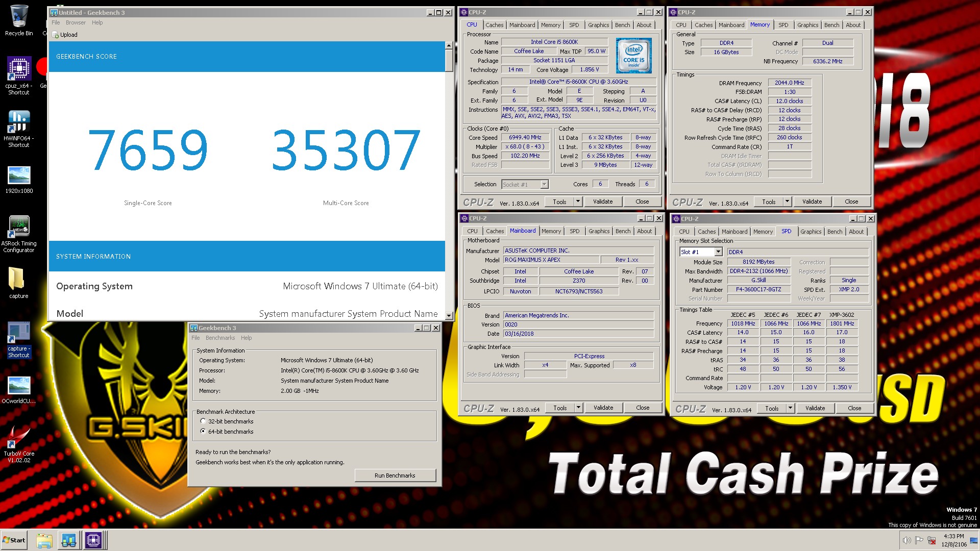Open Browser menu in Untitled Geekbench window
Image resolution: width=980 pixels, height=551 pixels.
point(76,22)
